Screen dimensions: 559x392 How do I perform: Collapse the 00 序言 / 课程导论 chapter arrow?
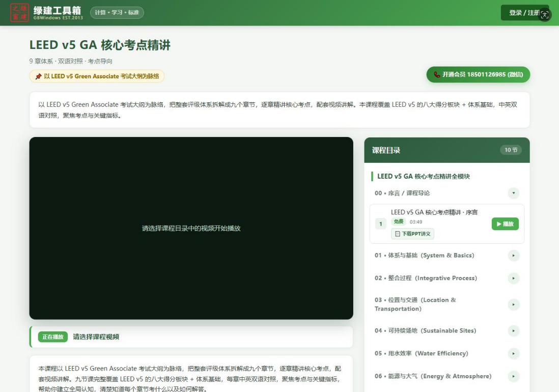(513, 193)
